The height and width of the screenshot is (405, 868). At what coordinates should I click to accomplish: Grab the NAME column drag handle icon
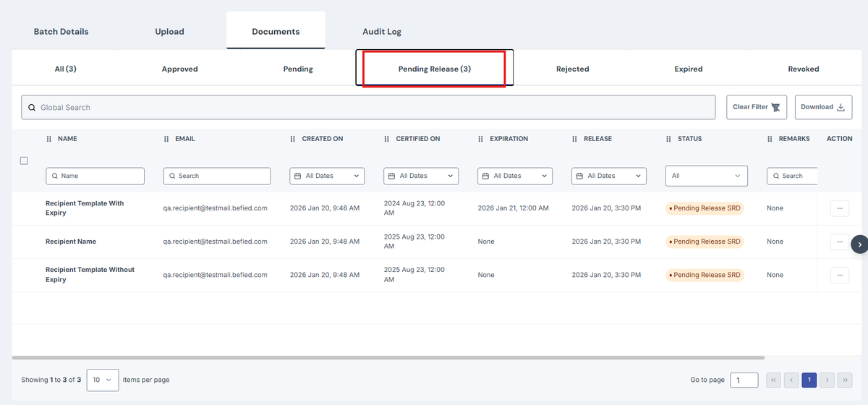(49, 139)
